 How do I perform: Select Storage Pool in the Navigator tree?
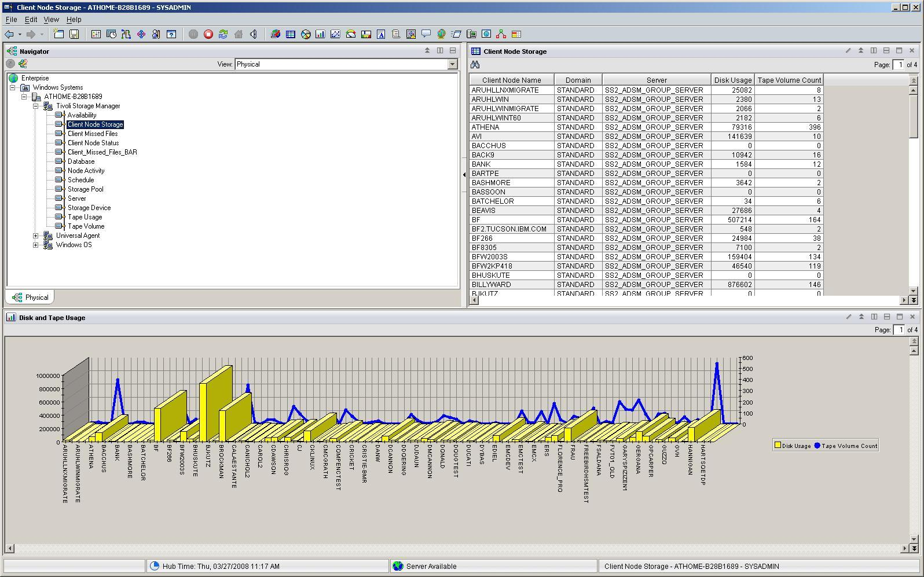86,189
